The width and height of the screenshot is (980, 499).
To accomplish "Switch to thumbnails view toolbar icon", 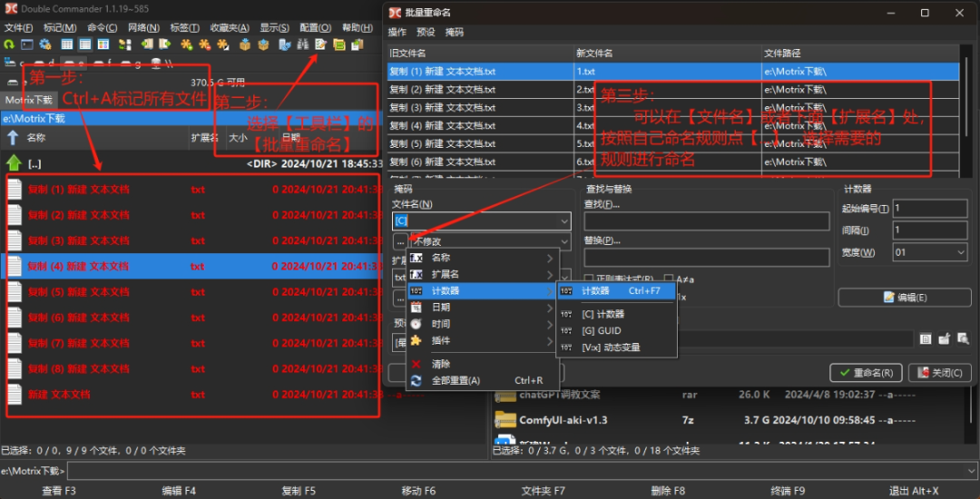I will (x=103, y=44).
